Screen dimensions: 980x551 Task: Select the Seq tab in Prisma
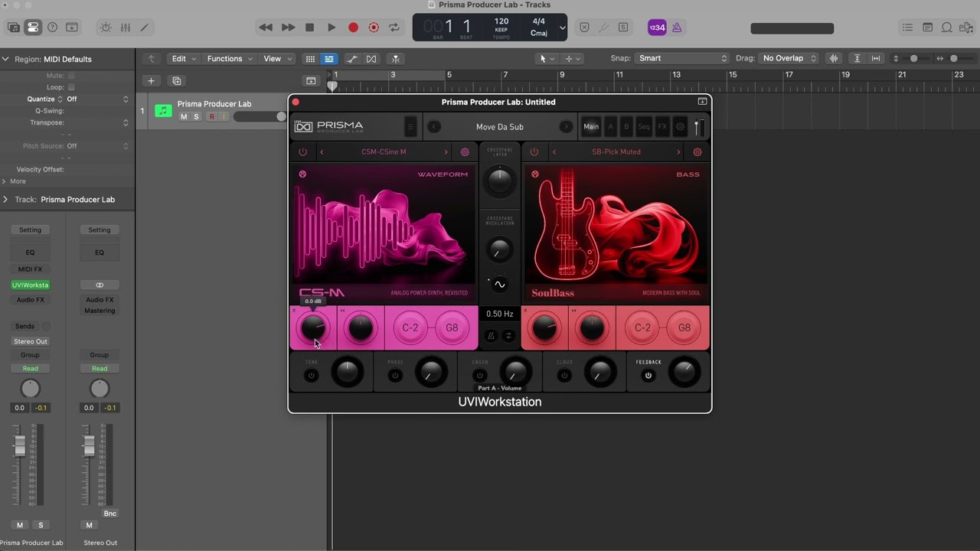[x=644, y=127]
